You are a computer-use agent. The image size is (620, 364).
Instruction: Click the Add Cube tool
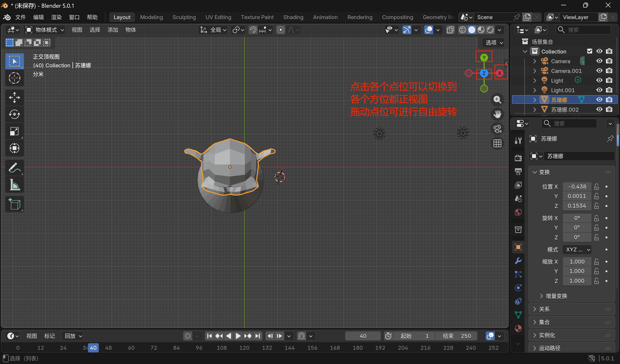14,204
